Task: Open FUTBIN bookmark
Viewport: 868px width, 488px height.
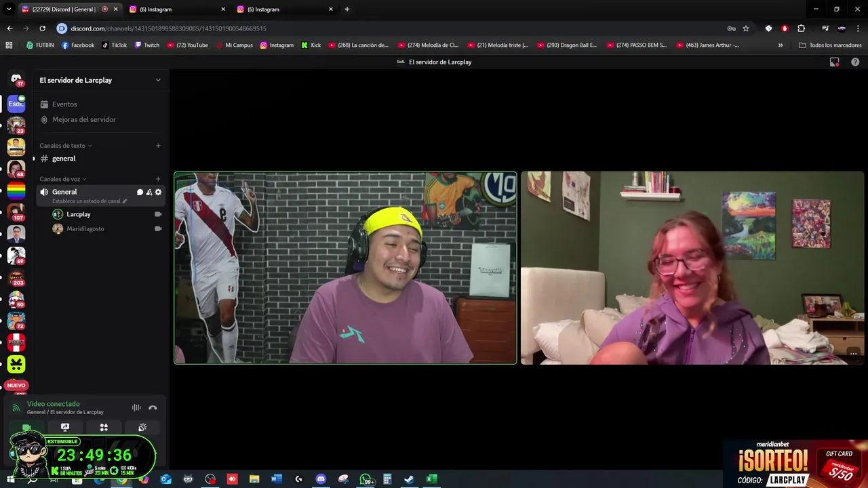Action: pyautogui.click(x=40, y=45)
